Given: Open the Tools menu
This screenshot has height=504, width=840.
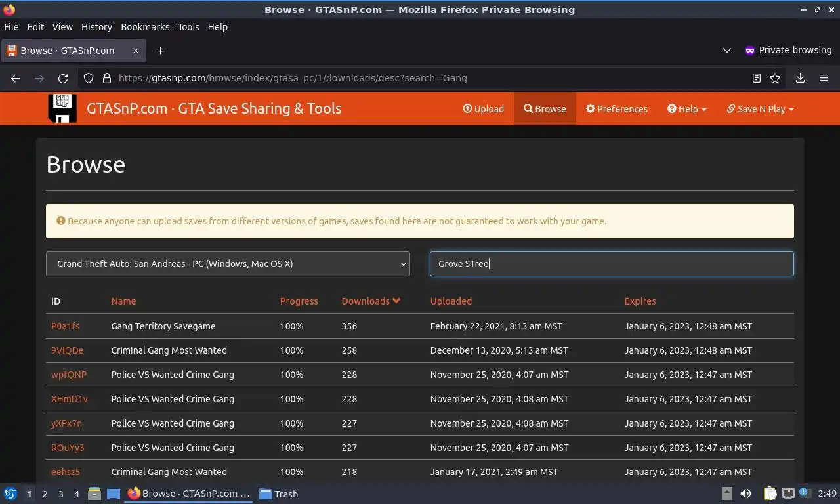Looking at the screenshot, I should coord(188,27).
